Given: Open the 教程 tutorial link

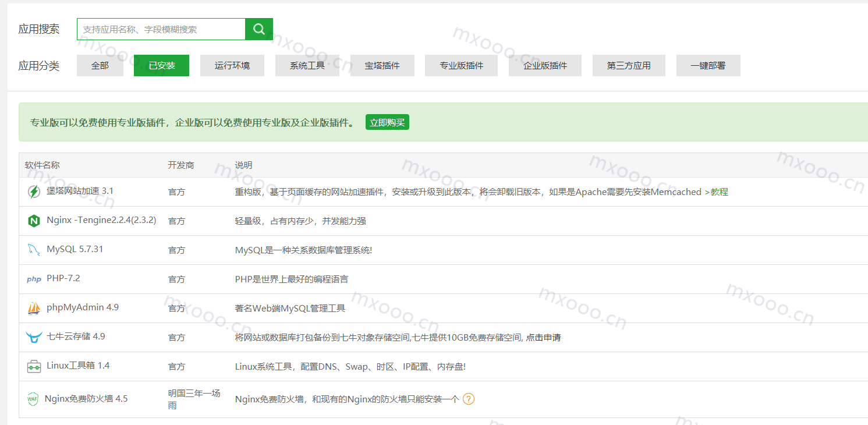Looking at the screenshot, I should (x=719, y=192).
